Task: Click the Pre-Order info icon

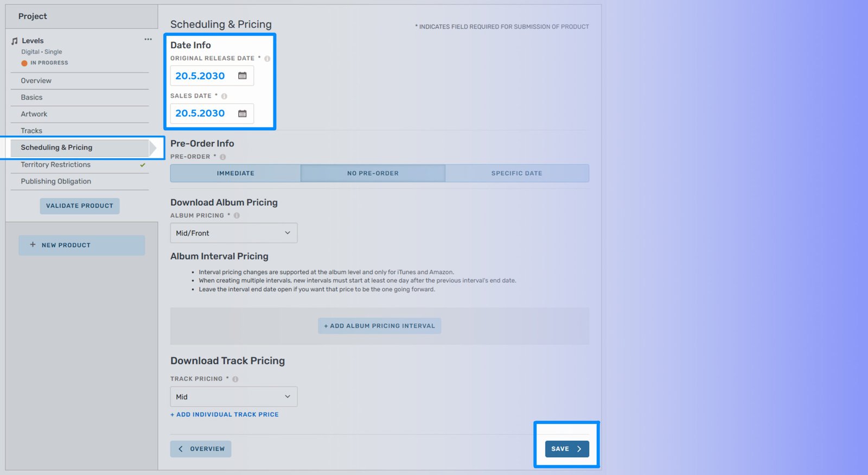Action: click(x=222, y=157)
